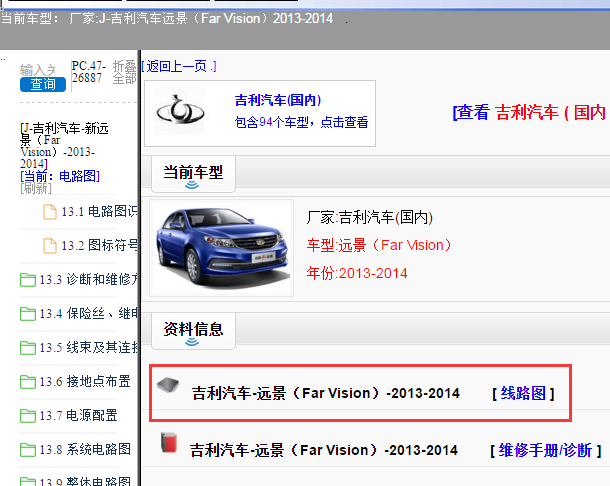The height and width of the screenshot is (486, 610).
Task: Expand 13.8 系统电路图 folder
Action: (85, 449)
